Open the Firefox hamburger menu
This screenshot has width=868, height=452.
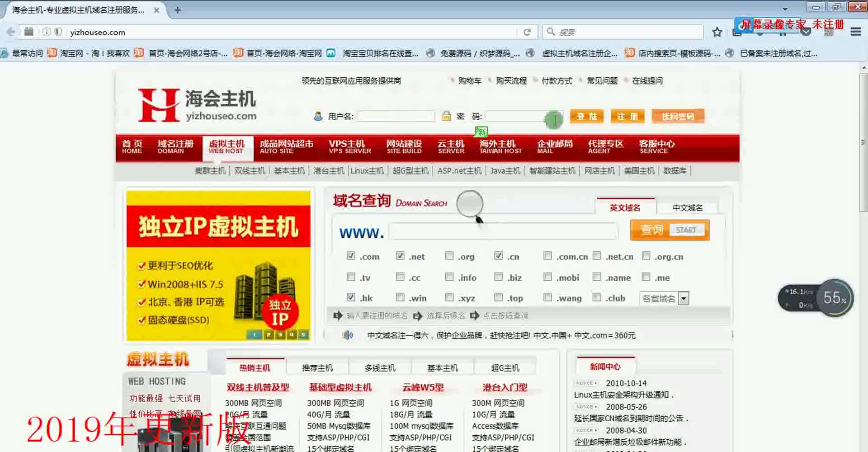coord(855,32)
